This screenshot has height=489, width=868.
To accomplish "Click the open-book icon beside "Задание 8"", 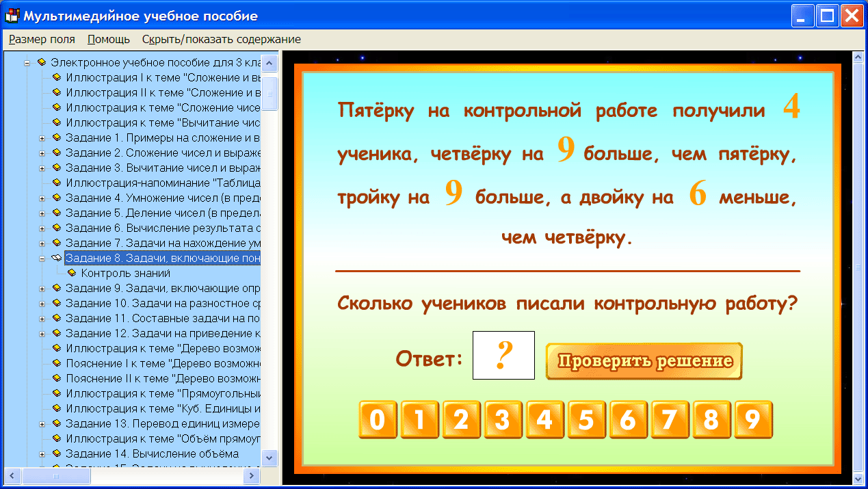I will point(57,257).
